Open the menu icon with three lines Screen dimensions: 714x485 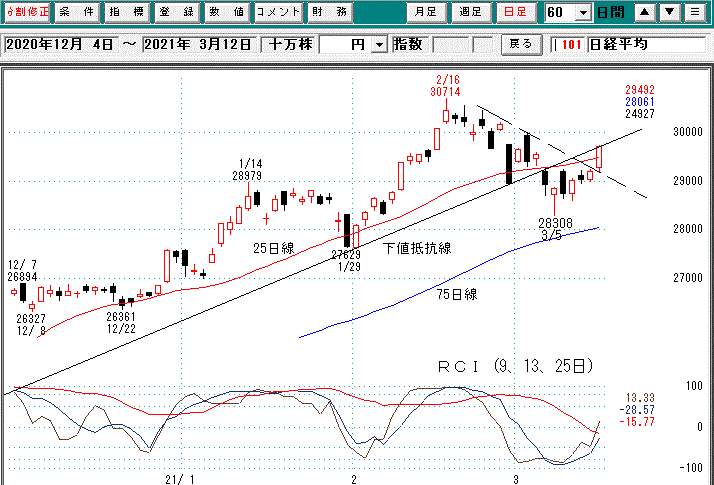(x=694, y=13)
